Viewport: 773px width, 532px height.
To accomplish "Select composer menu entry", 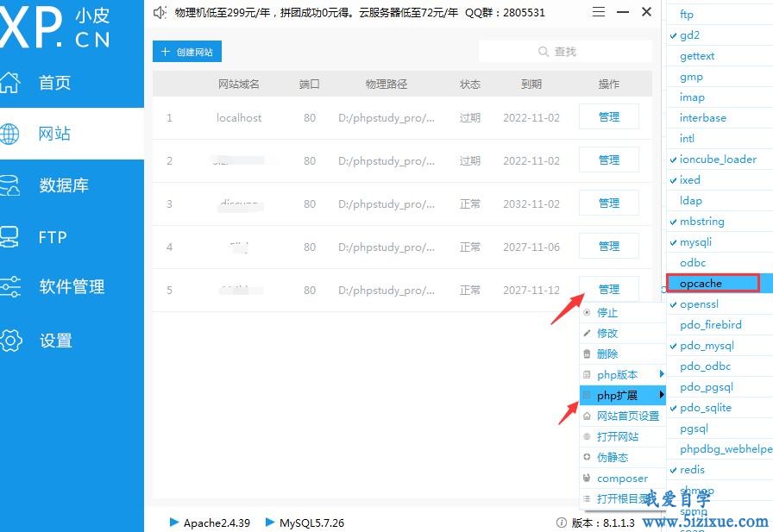I will 623,478.
